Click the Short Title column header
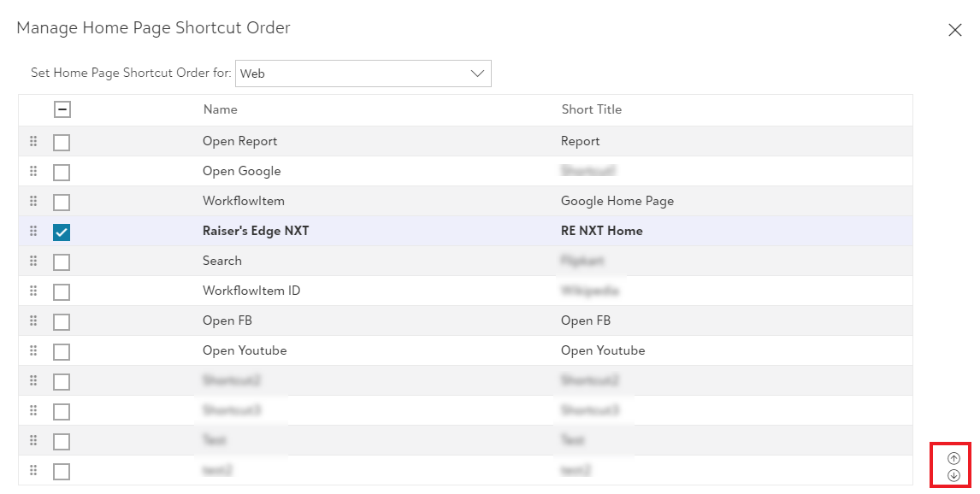The height and width of the screenshot is (494, 980). click(591, 109)
